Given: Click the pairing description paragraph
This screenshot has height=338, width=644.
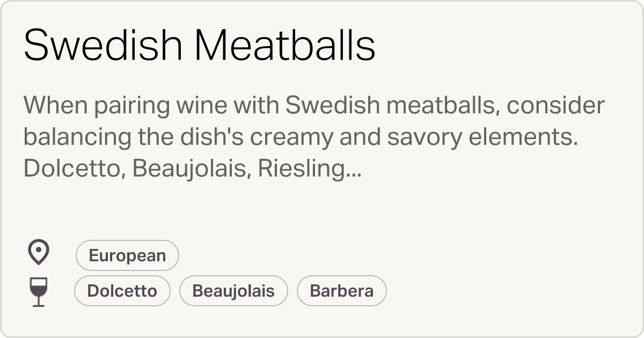Looking at the screenshot, I should click(314, 137).
